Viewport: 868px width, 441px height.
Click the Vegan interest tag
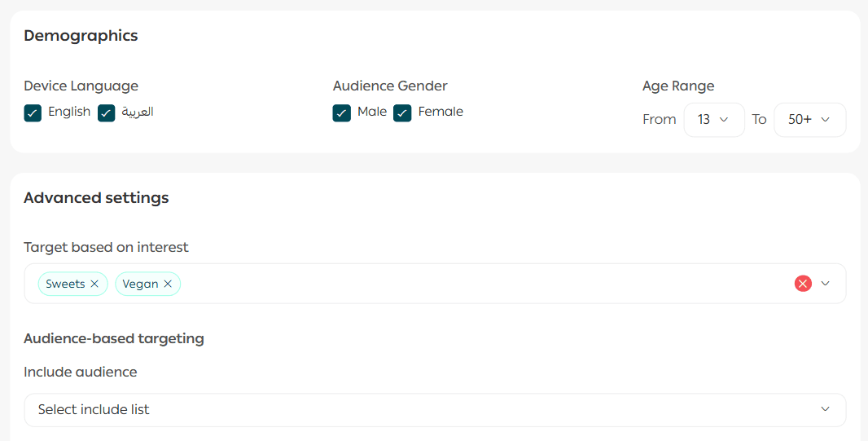click(140, 284)
